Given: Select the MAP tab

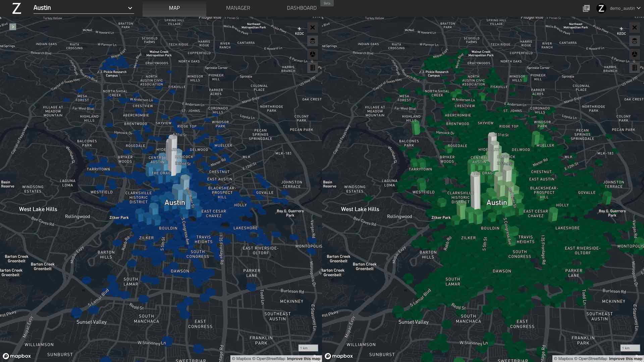Looking at the screenshot, I should (174, 8).
